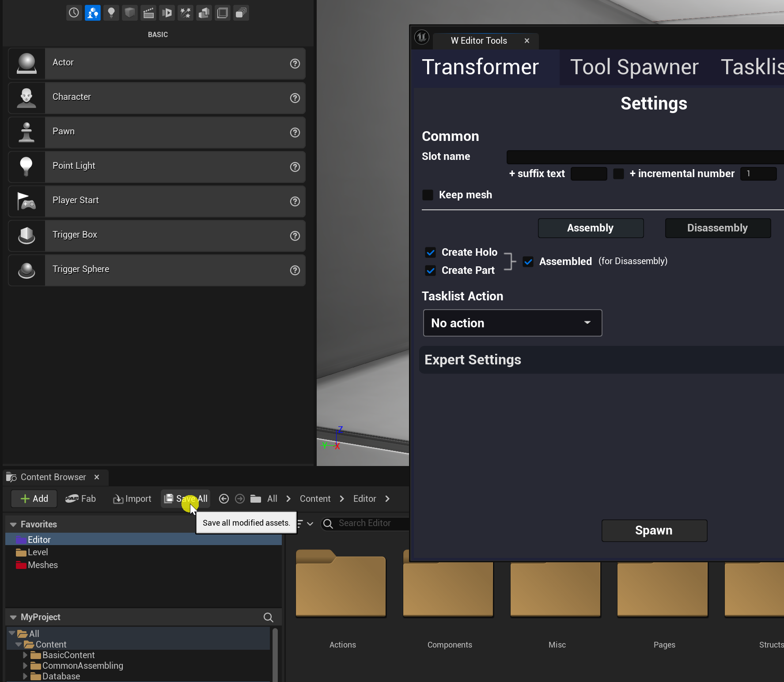This screenshot has width=784, height=682.
Task: Switch to the Cinematic clapperboard category
Action: pyautogui.click(x=148, y=13)
